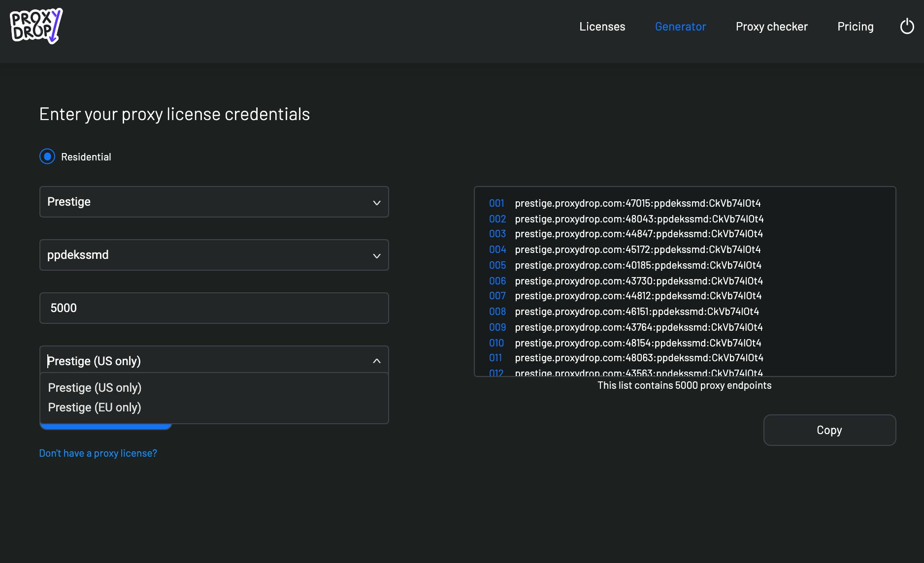Expand the Prestige plan dropdown

(x=214, y=202)
